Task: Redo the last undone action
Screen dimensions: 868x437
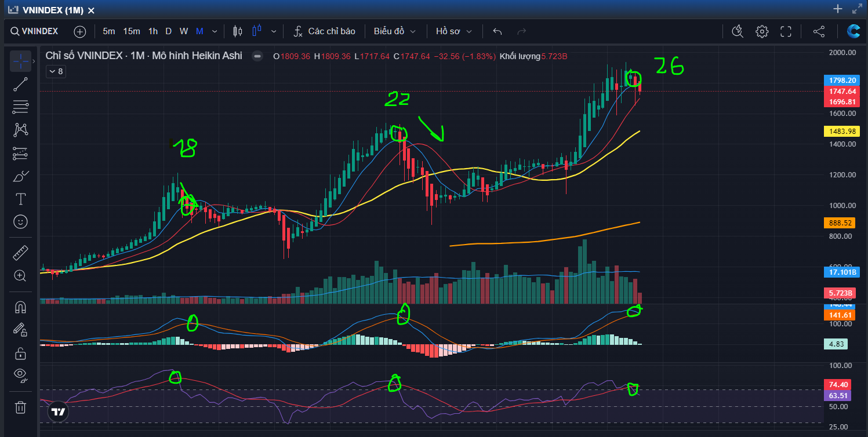Action: (x=522, y=31)
